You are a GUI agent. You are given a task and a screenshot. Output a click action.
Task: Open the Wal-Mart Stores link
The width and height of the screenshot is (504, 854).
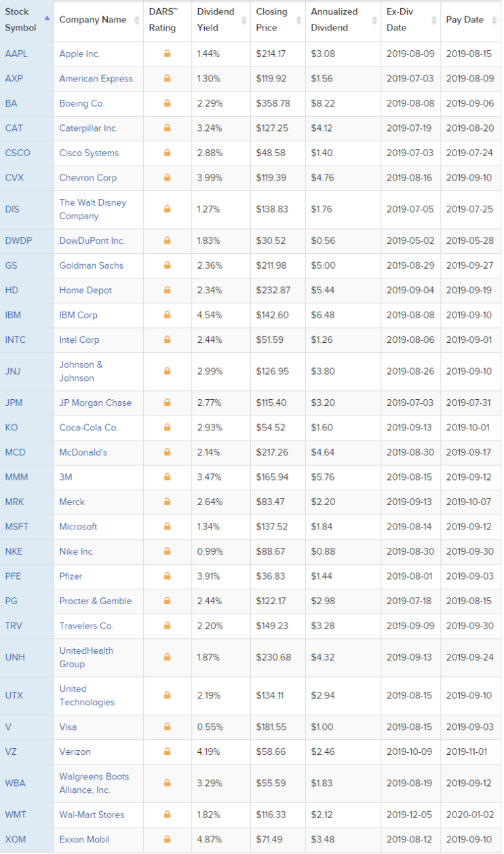pos(92,815)
